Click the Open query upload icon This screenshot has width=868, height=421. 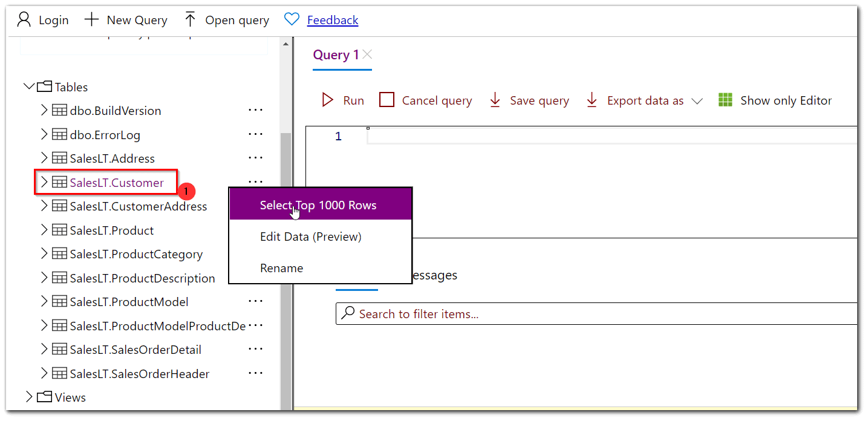point(191,19)
